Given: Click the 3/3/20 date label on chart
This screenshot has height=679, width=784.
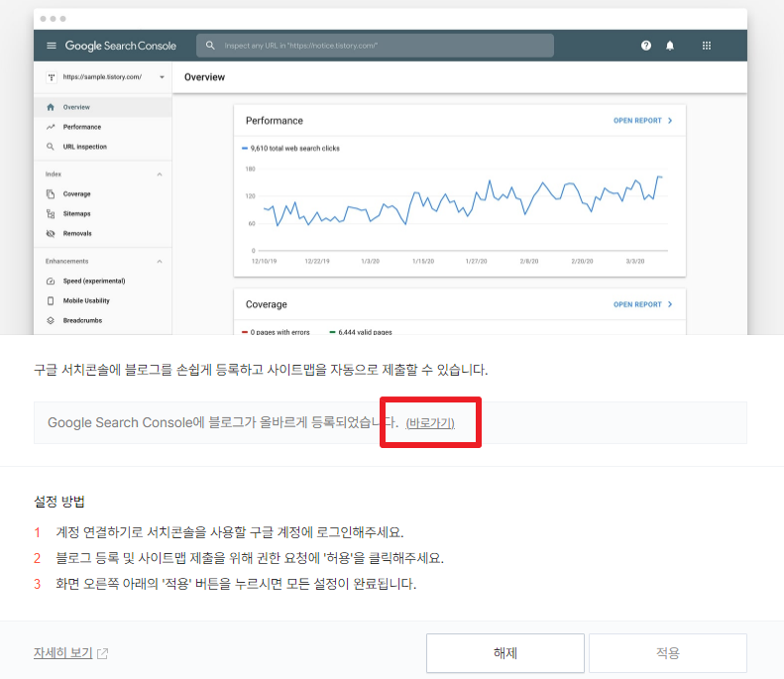Looking at the screenshot, I should pyautogui.click(x=635, y=261).
